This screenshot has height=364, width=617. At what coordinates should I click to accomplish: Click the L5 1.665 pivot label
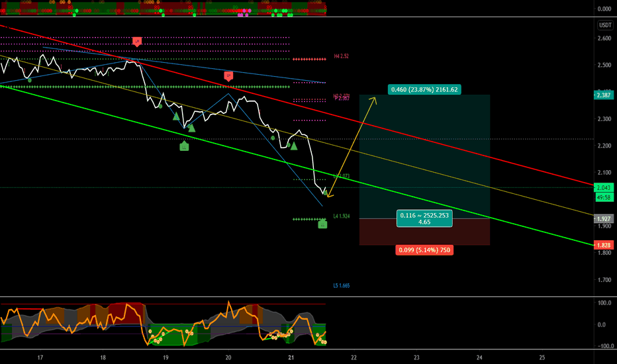tap(341, 286)
